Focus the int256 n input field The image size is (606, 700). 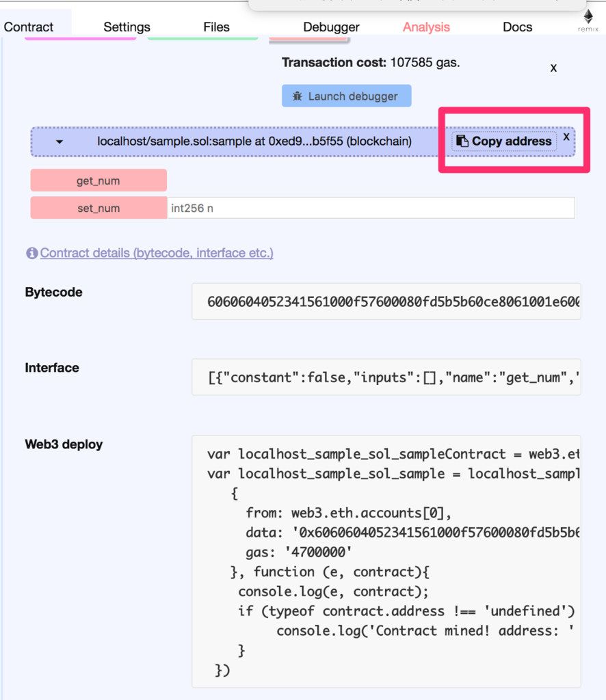click(371, 208)
